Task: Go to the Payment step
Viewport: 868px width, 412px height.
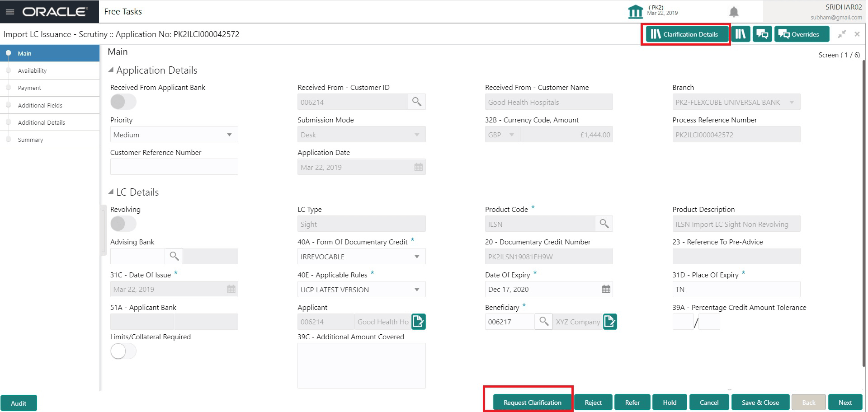Action: (50, 88)
